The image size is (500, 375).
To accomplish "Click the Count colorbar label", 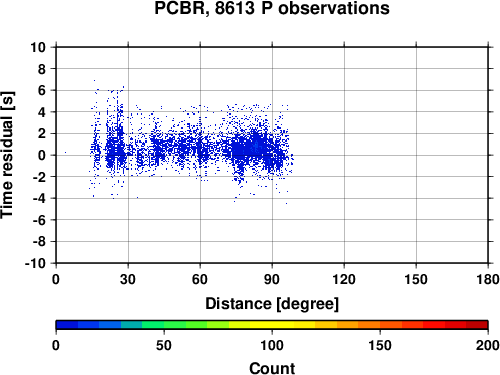I will (272, 368).
